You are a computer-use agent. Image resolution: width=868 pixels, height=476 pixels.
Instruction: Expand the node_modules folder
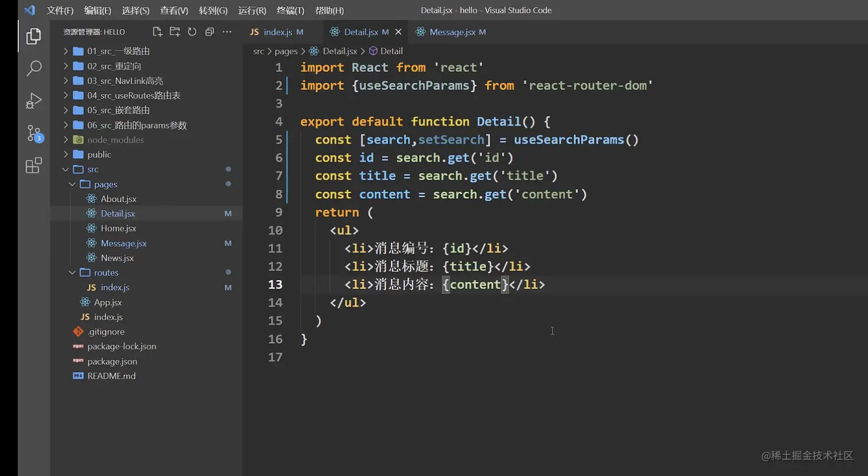coord(146,140)
